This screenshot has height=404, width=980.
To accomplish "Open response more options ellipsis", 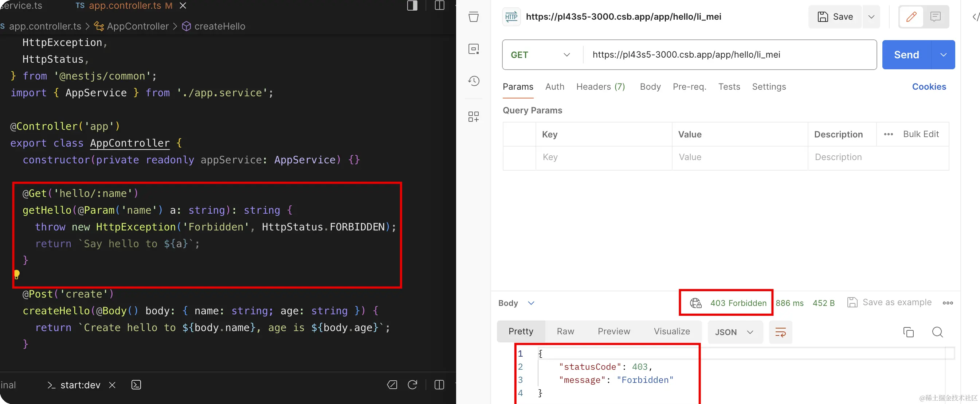I will [948, 303].
